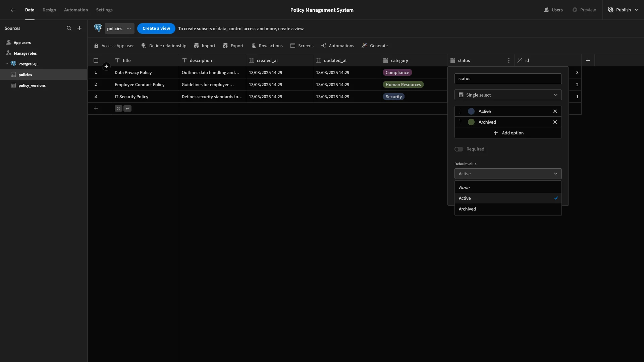Remove the Active option
This screenshot has width=644, height=362.
point(555,111)
